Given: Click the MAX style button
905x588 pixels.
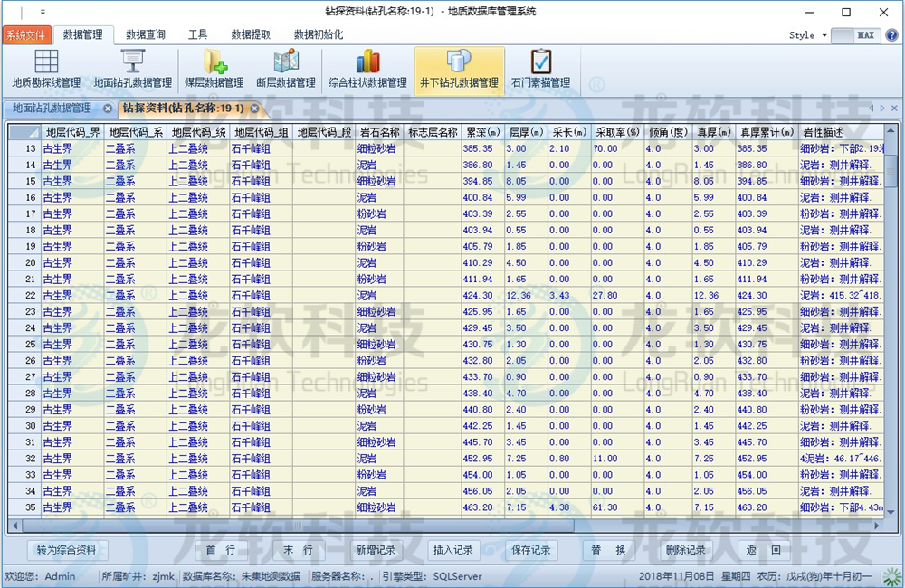Looking at the screenshot, I should click(866, 34).
